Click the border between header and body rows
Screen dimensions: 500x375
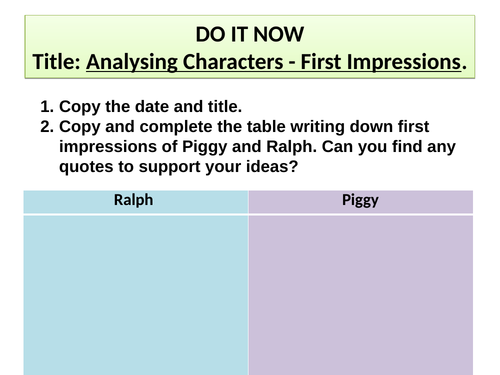248,214
